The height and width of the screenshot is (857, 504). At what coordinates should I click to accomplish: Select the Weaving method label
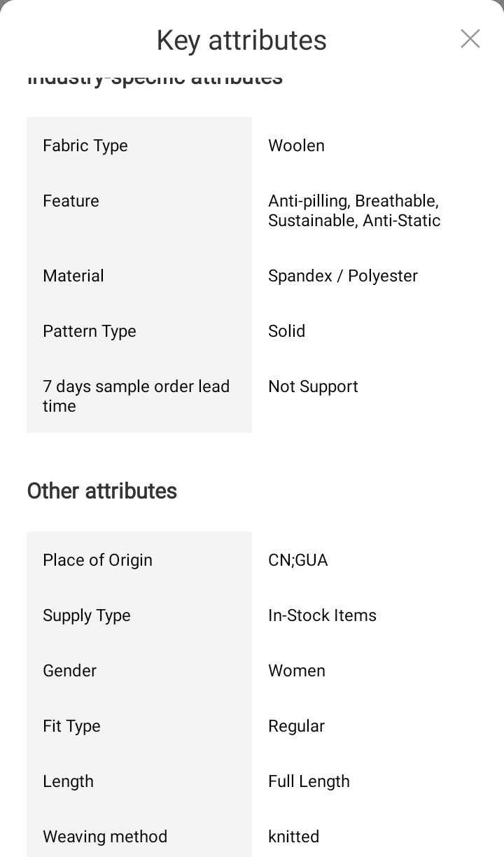[105, 837]
